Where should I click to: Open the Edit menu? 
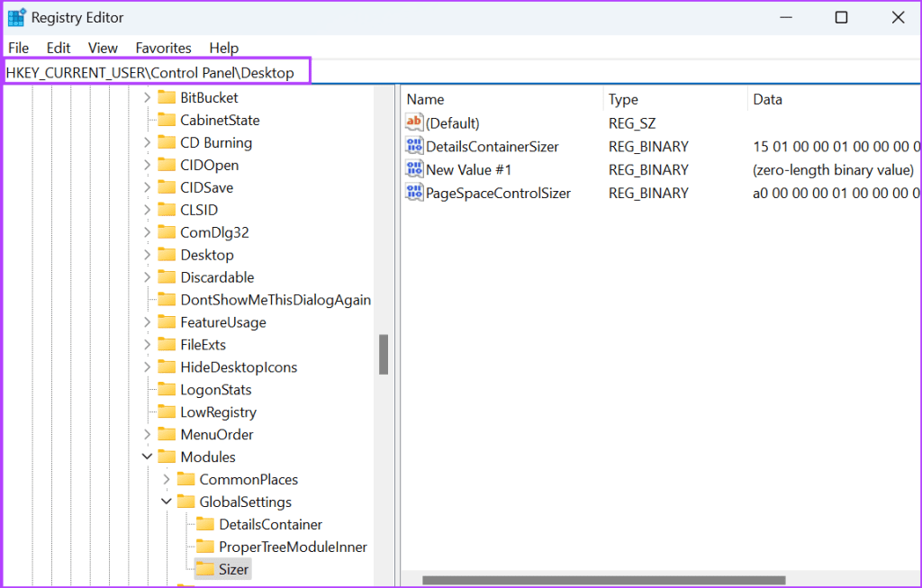[x=58, y=48]
